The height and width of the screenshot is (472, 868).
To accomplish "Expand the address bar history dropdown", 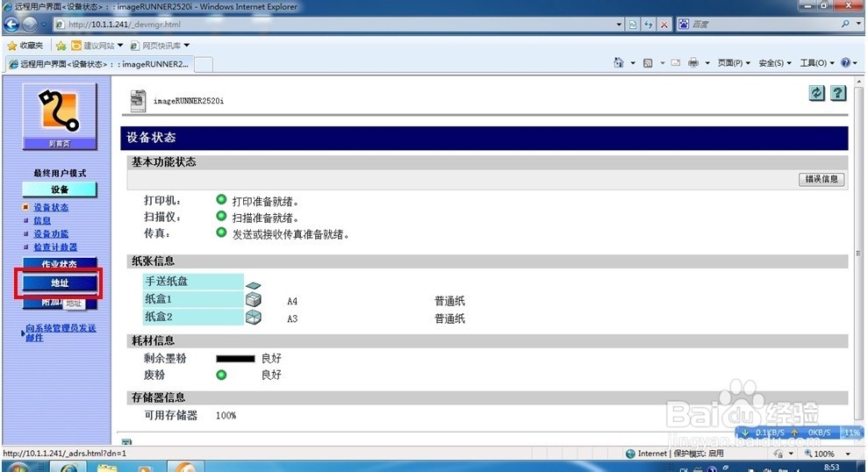I will pyautogui.click(x=619, y=25).
